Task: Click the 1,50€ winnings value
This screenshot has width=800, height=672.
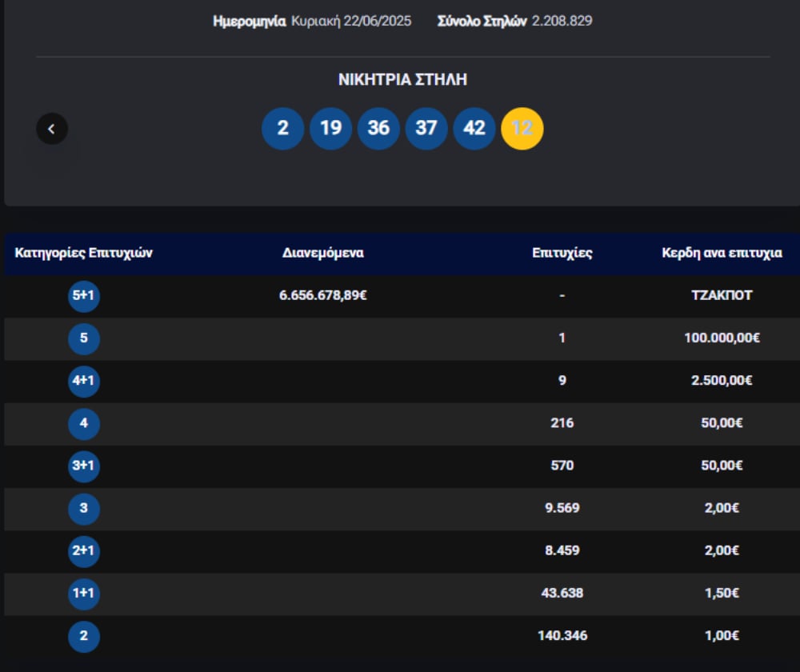Action: click(722, 593)
